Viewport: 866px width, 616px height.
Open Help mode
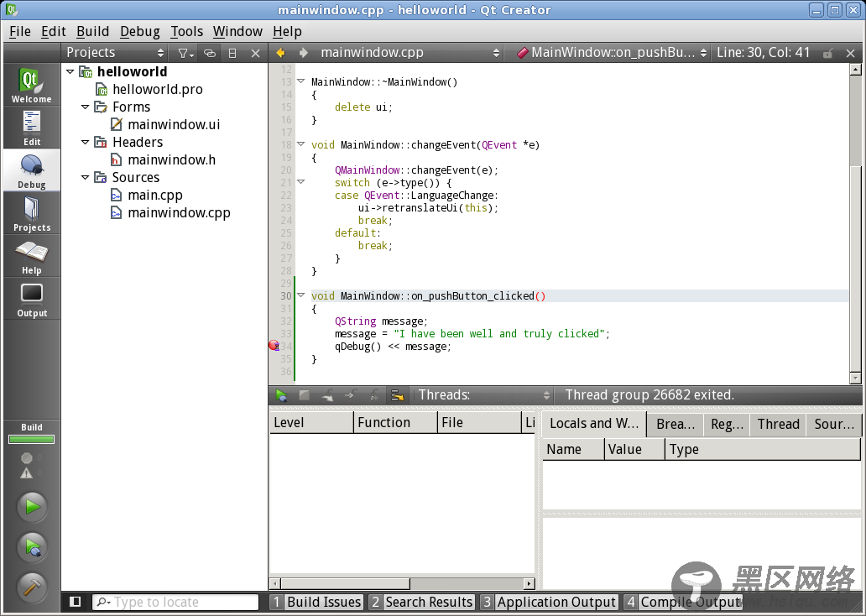(32, 256)
